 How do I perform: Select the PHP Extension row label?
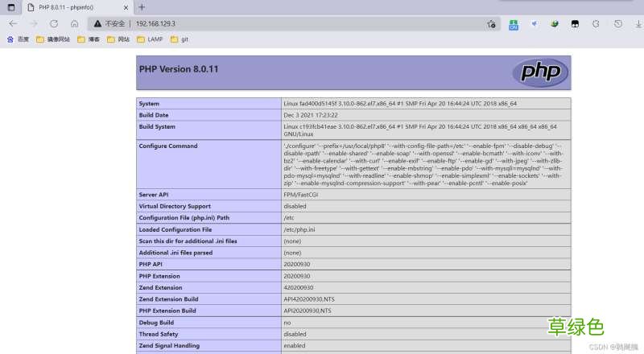click(x=159, y=276)
